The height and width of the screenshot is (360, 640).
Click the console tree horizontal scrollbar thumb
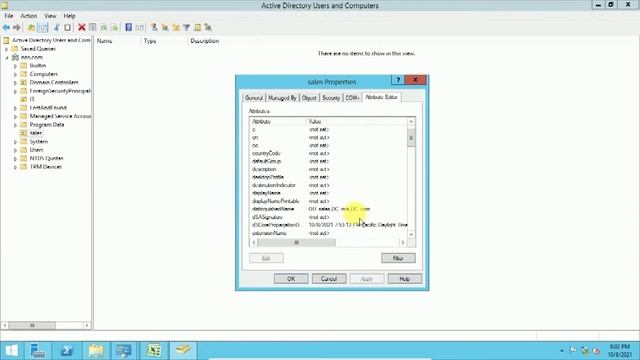coord(32,325)
